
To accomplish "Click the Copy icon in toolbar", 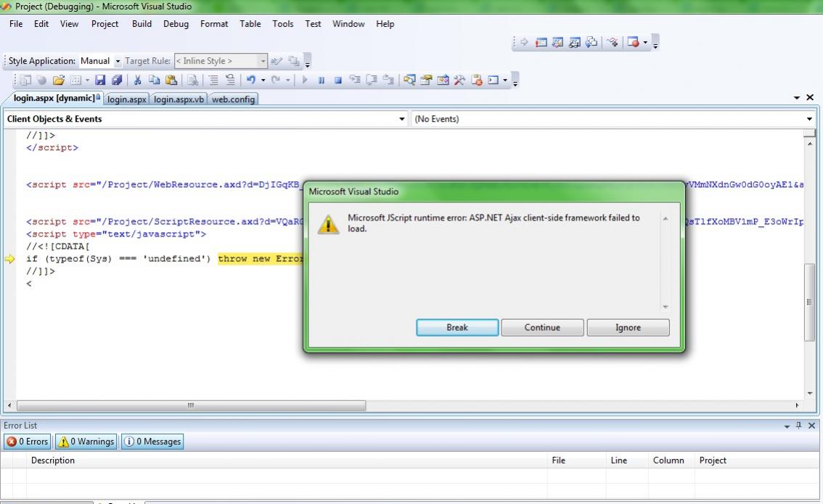I will 154,80.
